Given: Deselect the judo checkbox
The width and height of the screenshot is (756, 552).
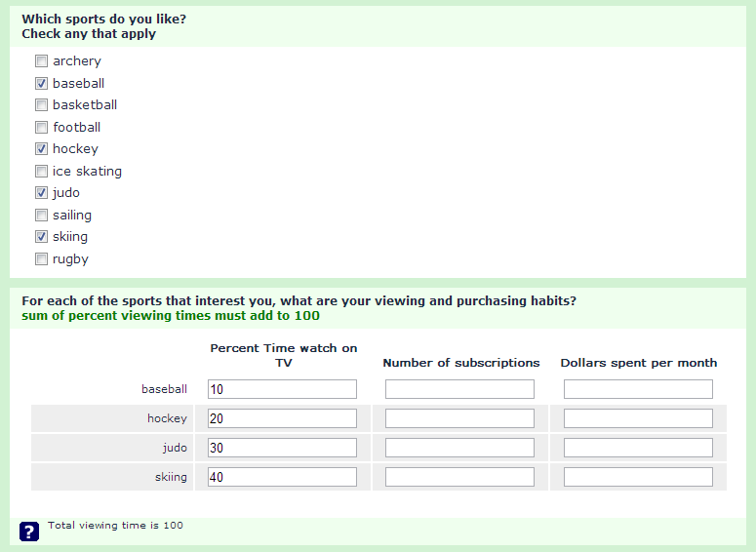Looking at the screenshot, I should pyautogui.click(x=42, y=193).
